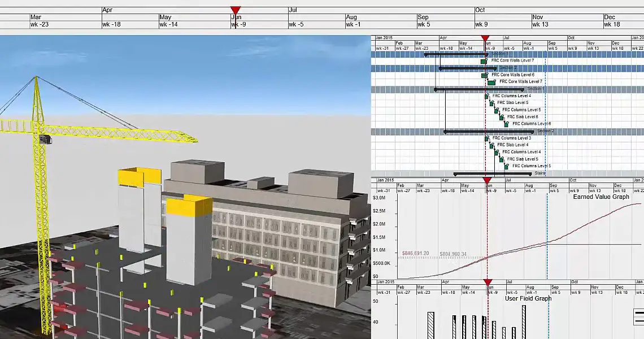The height and width of the screenshot is (339, 644).
Task: Click the red focus marker on top timeline
Action: 236,10
